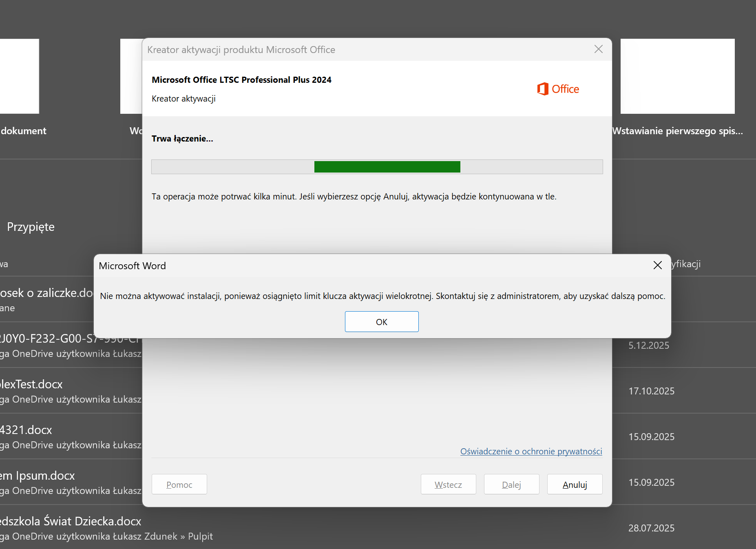Open the dokument template thumbnail in Word
Viewport: 756px width, 549px height.
coord(19,76)
